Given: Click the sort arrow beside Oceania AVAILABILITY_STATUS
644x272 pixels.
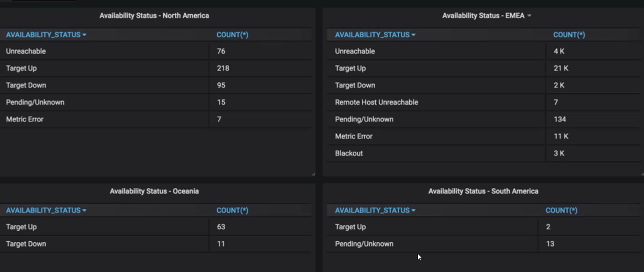Looking at the screenshot, I should tap(84, 210).
